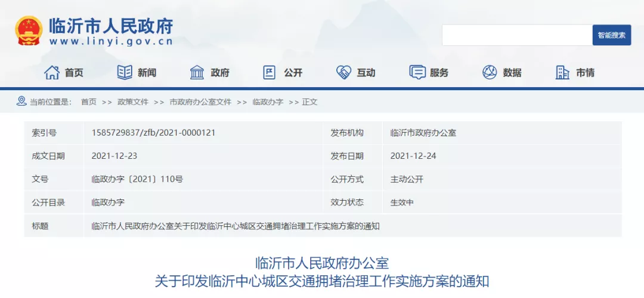Click 临沂市人民政府 site title
Screen dimensions: 644x298
[111, 26]
